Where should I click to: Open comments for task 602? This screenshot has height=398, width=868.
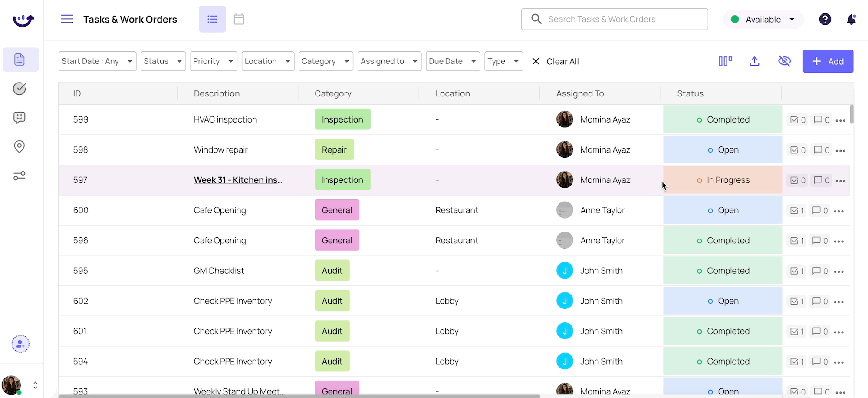pos(820,301)
